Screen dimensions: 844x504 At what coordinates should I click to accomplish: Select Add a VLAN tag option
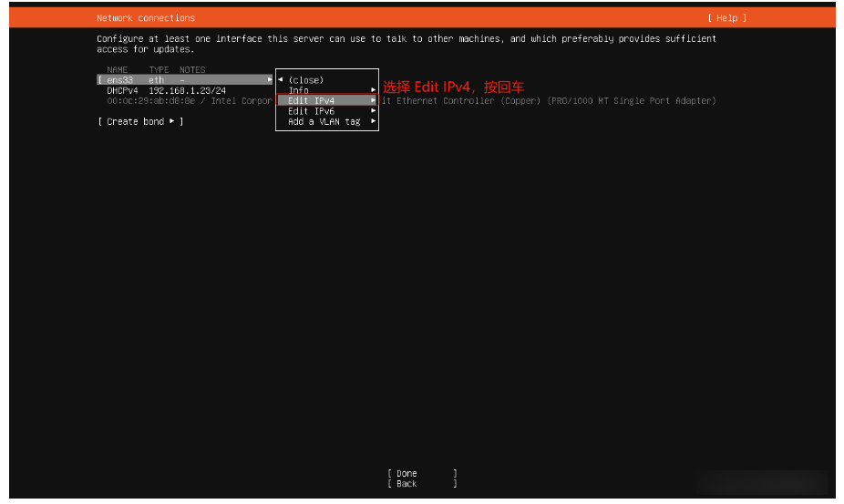(x=324, y=122)
